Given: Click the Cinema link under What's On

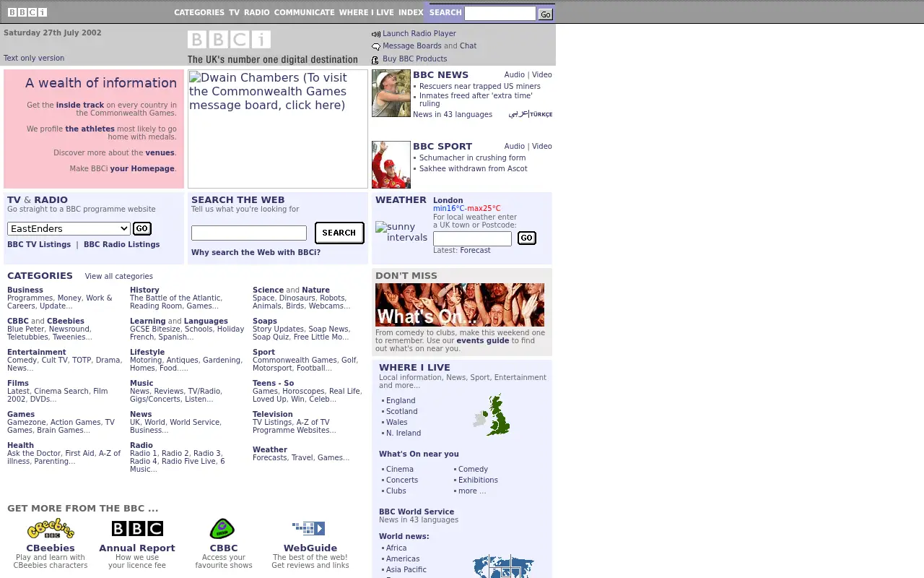Looking at the screenshot, I should click(x=400, y=469).
